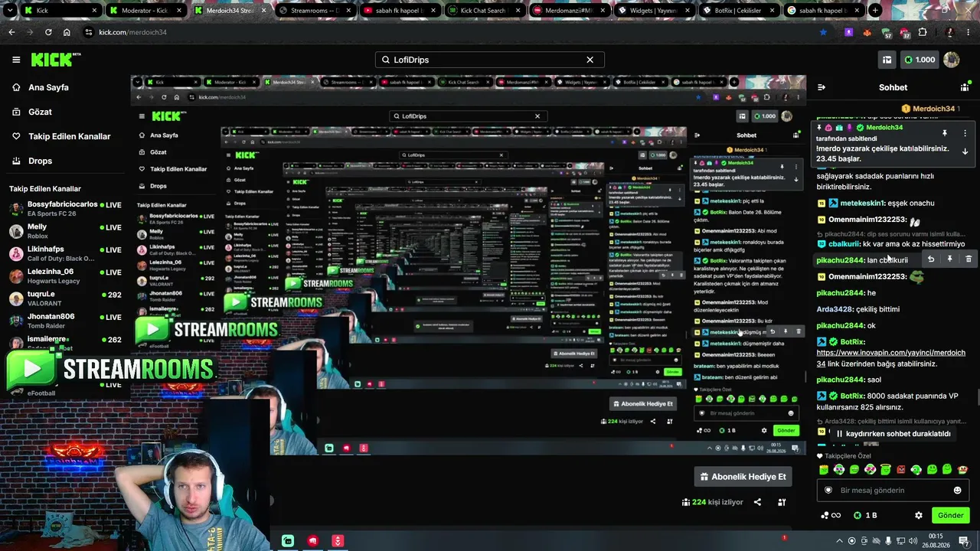Open the profile avatar menu
This screenshot has width=980, height=551.
click(x=952, y=60)
